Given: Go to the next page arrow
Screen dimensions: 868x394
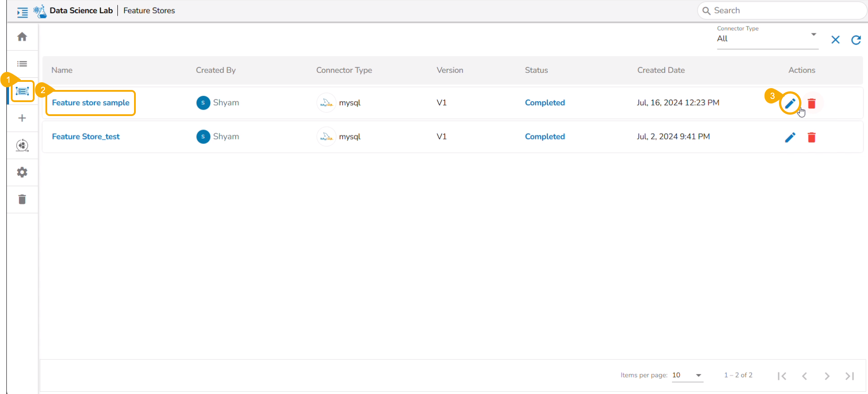Looking at the screenshot, I should [x=827, y=376].
